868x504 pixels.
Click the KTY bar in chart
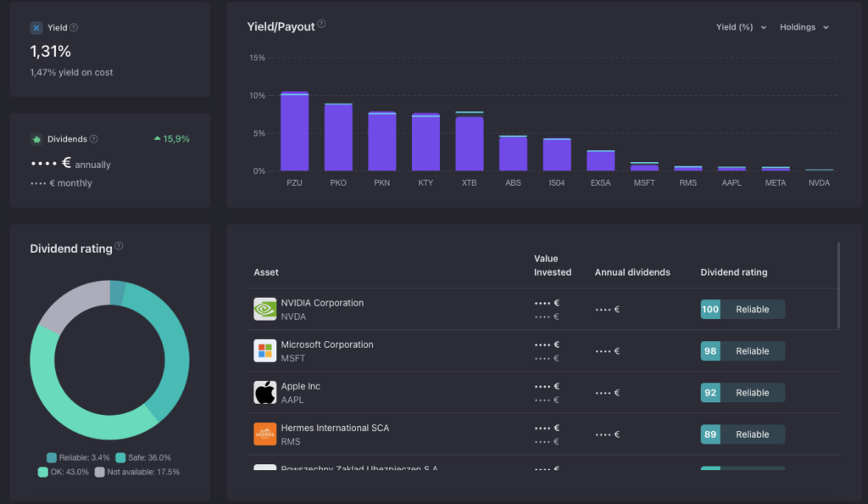(x=426, y=142)
